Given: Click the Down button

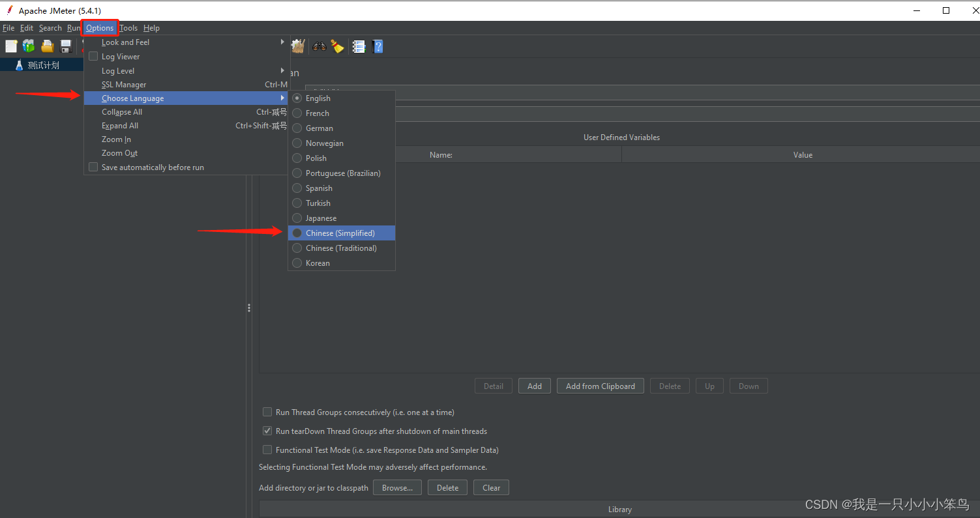Looking at the screenshot, I should [x=749, y=386].
